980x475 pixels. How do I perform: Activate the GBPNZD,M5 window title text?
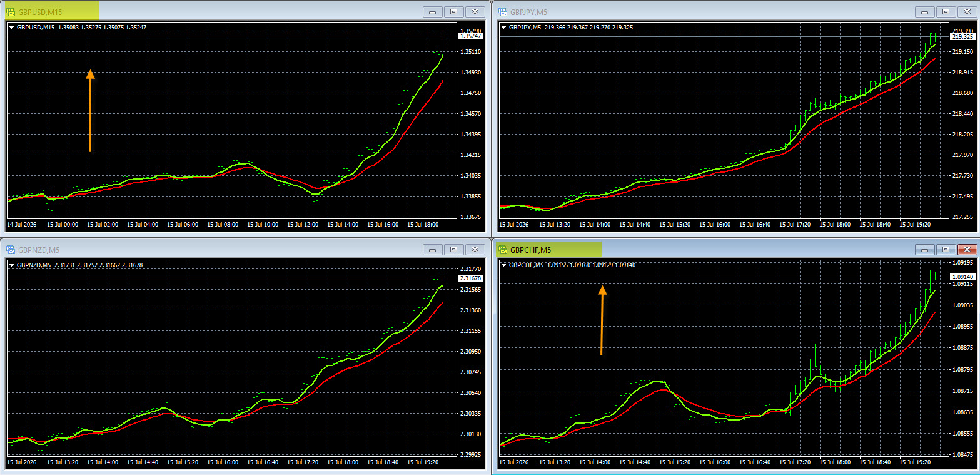pyautogui.click(x=39, y=250)
